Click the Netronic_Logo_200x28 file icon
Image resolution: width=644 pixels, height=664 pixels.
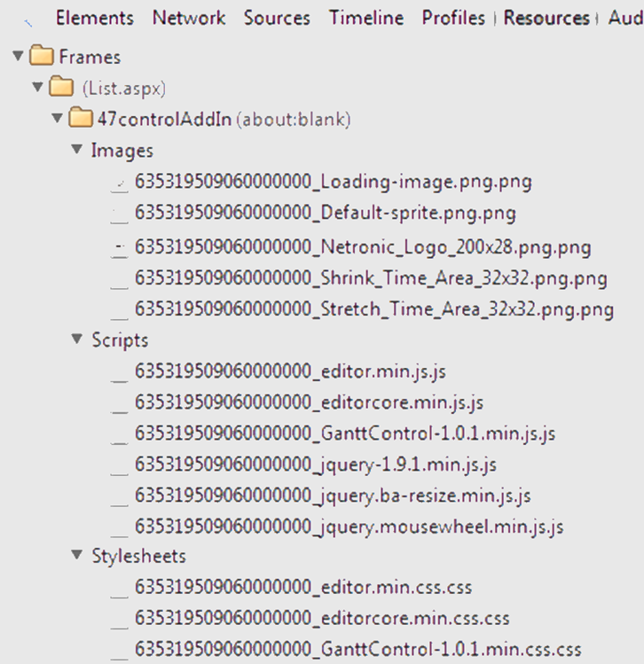click(119, 248)
